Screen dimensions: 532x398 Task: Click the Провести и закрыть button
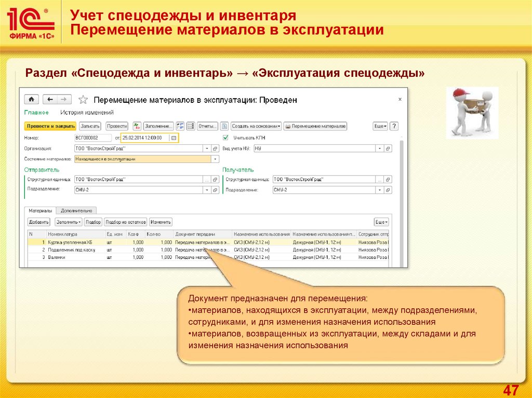click(50, 126)
